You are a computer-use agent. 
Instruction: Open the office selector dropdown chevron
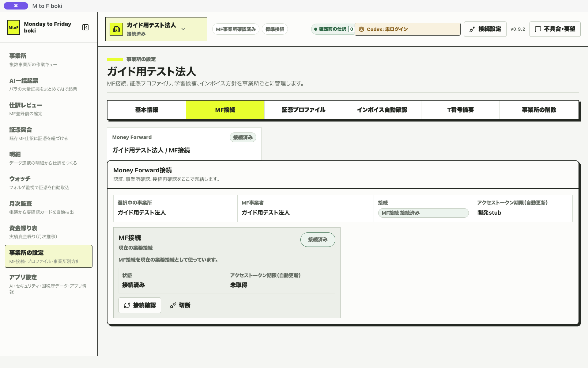click(x=183, y=29)
